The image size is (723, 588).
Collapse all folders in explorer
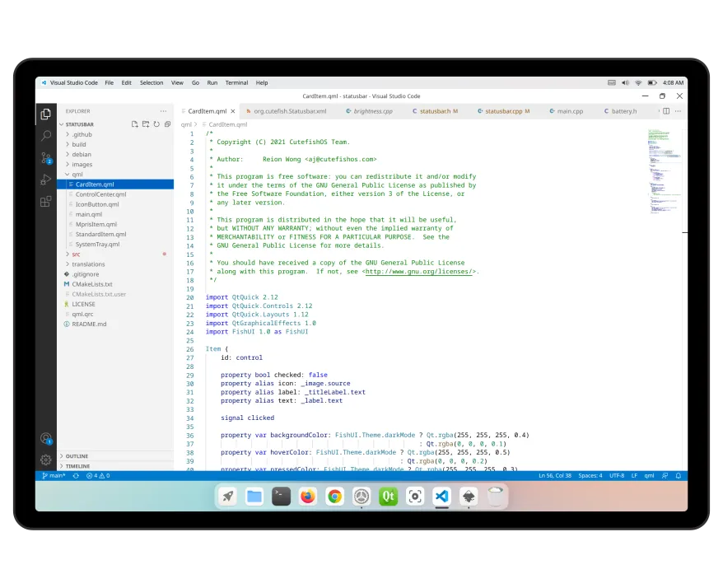point(167,124)
